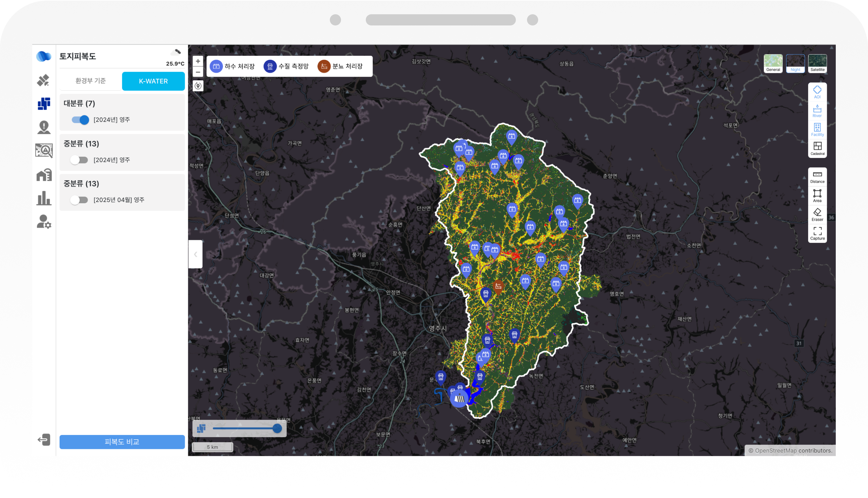
Task: Click the 피복도 비교 button
Action: click(x=122, y=442)
